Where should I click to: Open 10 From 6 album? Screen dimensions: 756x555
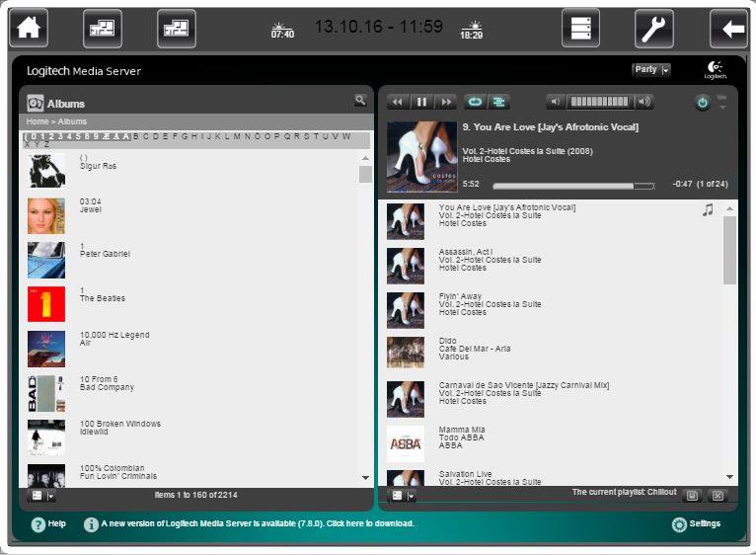coord(99,379)
